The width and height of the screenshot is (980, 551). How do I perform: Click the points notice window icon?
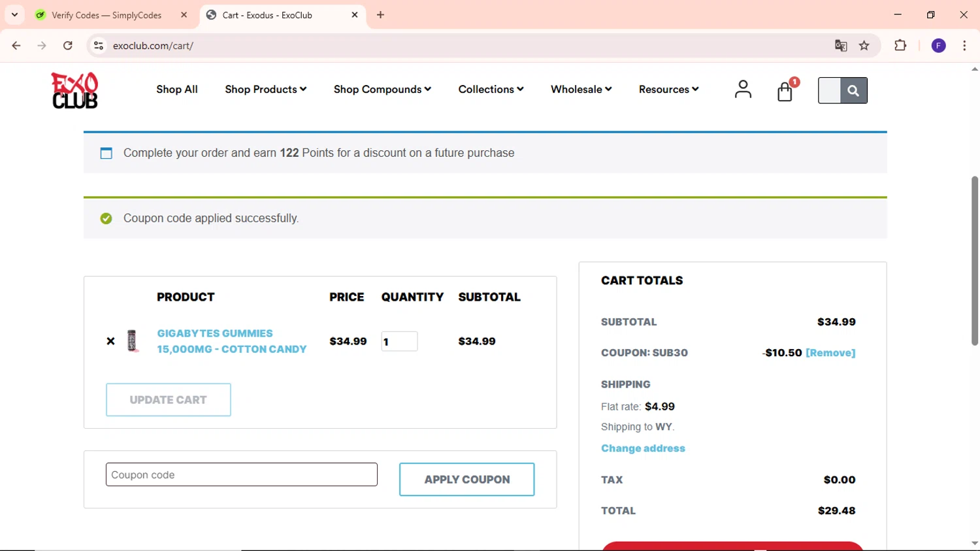(x=106, y=153)
